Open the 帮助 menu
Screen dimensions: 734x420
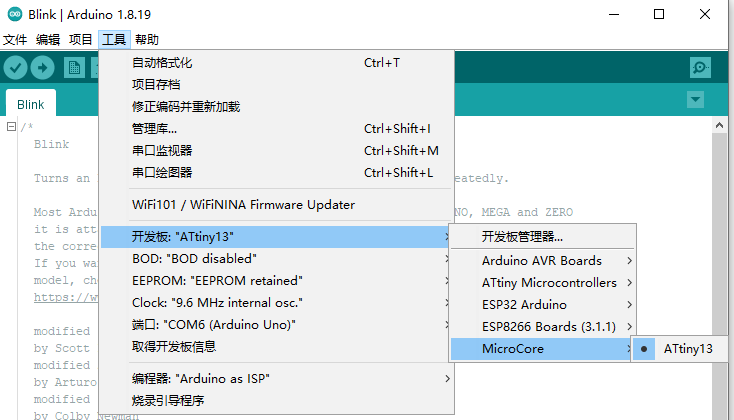pos(147,40)
